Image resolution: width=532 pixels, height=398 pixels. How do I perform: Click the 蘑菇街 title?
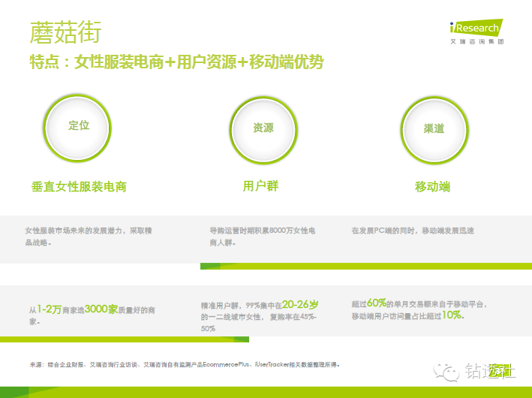(x=66, y=32)
